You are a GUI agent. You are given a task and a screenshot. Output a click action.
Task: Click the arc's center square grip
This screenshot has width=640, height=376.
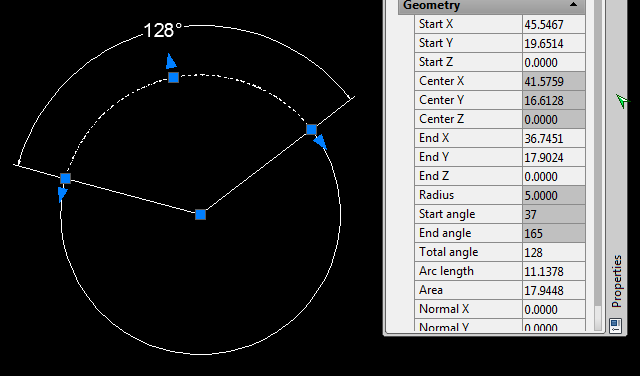[x=200, y=215]
